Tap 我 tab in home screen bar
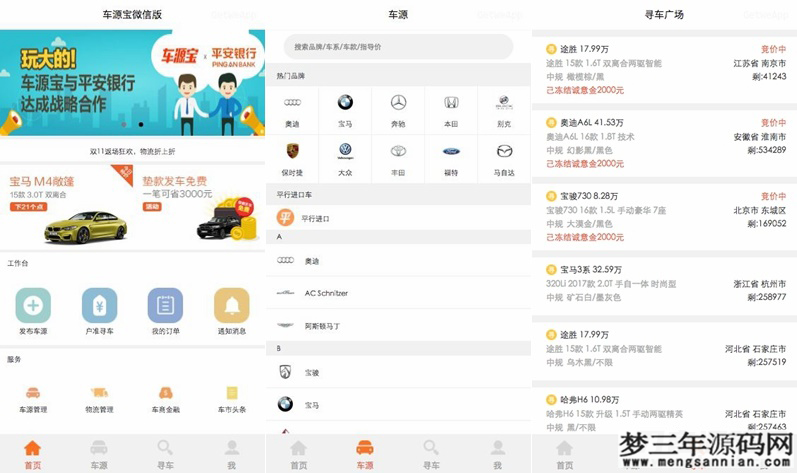Viewport: 797px width, 473px height. (232, 455)
